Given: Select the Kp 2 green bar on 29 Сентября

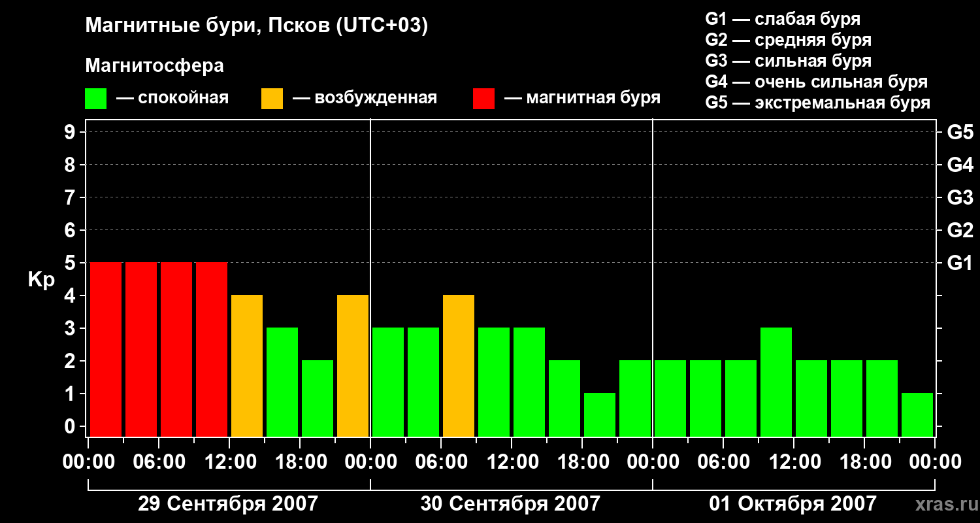Looking at the screenshot, I should click(318, 398).
